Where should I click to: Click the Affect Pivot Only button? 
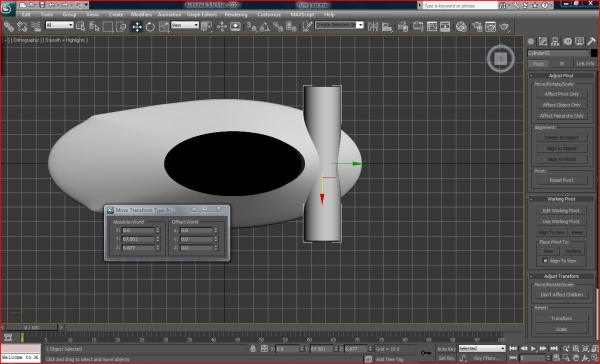[561, 94]
